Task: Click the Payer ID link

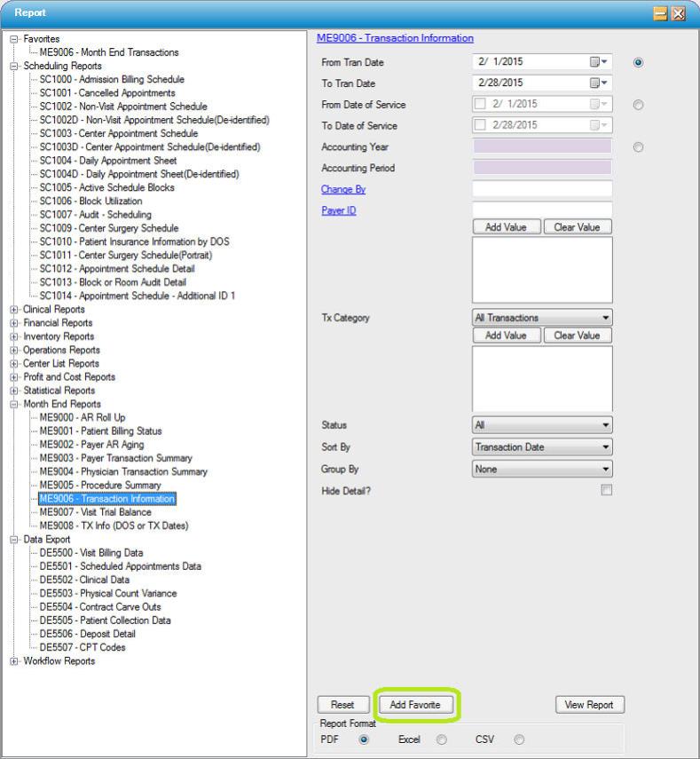Action: [338, 210]
